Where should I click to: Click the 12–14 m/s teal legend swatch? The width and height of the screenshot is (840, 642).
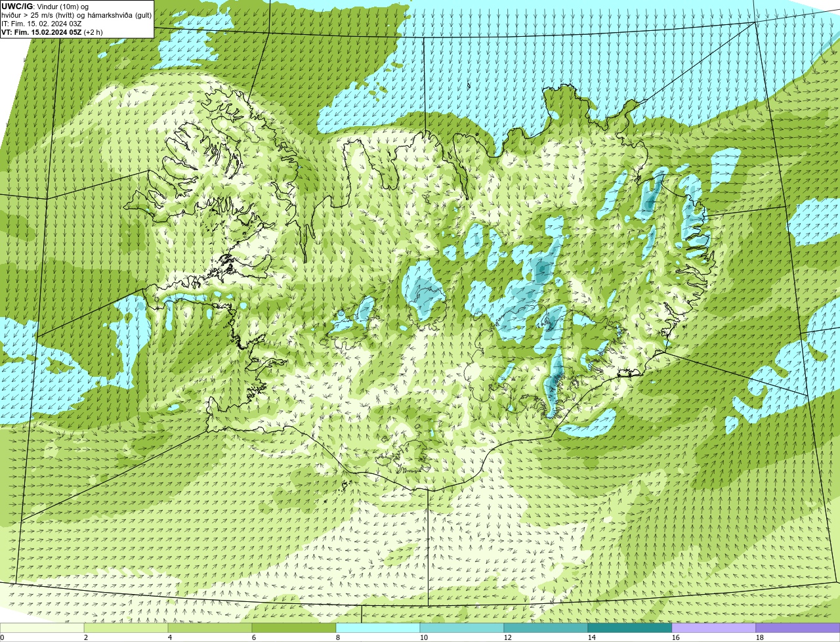[x=546, y=628]
